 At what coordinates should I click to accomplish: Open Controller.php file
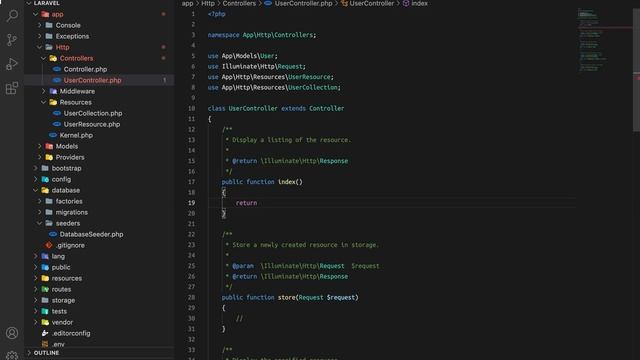(85, 69)
